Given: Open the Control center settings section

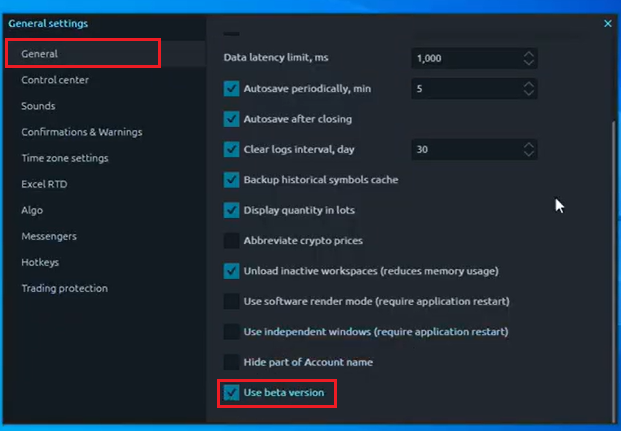Looking at the screenshot, I should pos(55,80).
